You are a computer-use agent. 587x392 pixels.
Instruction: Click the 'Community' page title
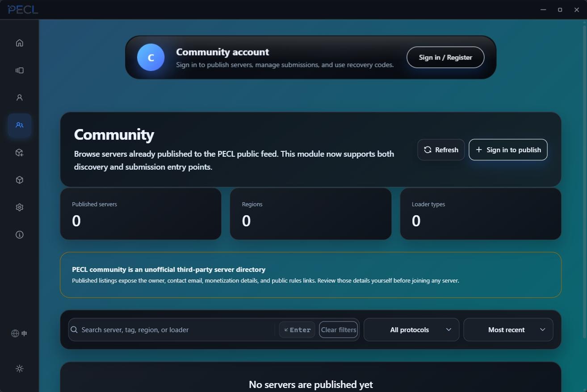[114, 134]
